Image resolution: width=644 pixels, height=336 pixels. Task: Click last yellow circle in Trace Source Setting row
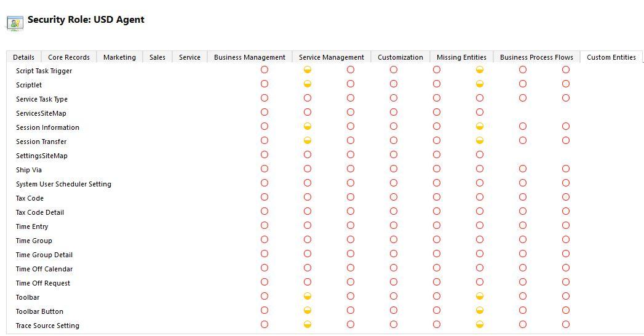pyautogui.click(x=480, y=324)
